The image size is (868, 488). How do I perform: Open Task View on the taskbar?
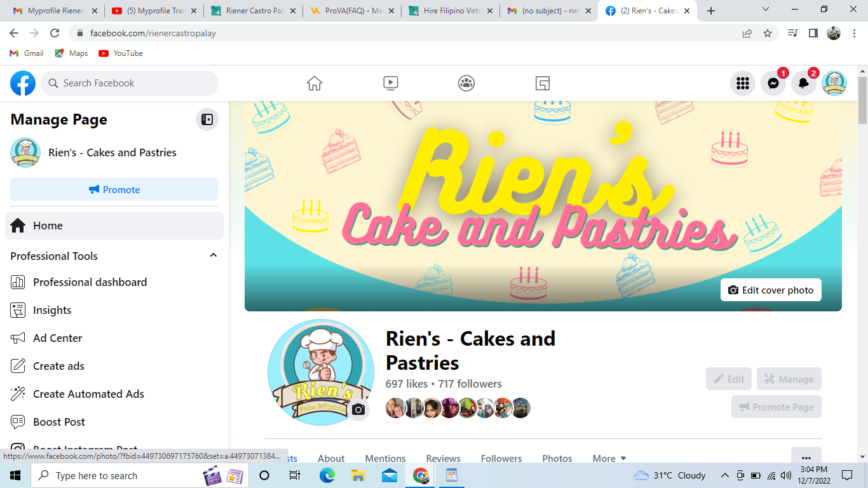(x=295, y=475)
